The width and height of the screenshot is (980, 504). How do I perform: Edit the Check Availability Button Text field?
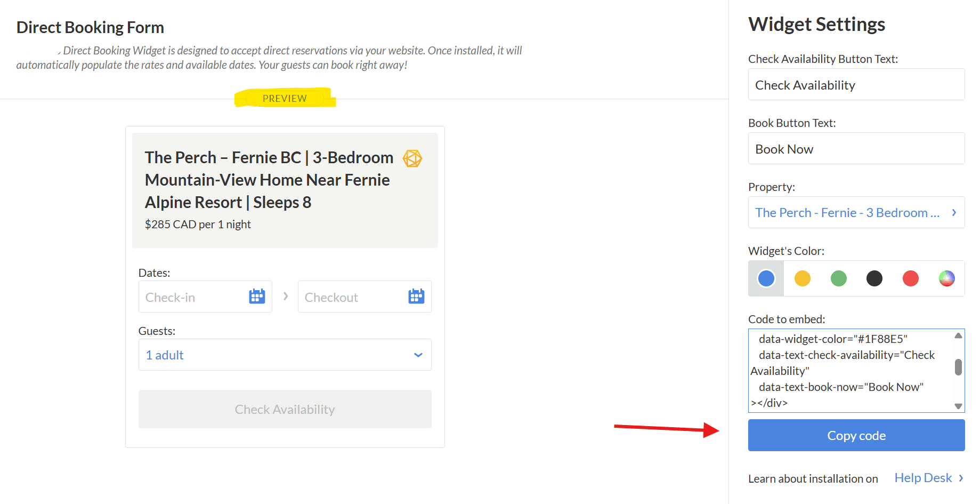856,84
